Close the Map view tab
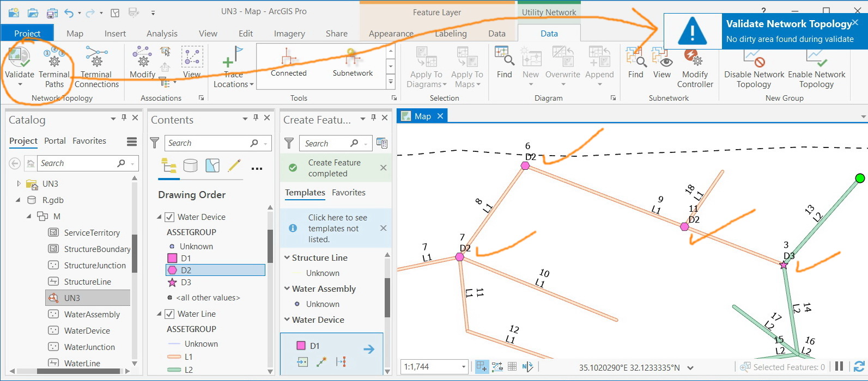 440,116
